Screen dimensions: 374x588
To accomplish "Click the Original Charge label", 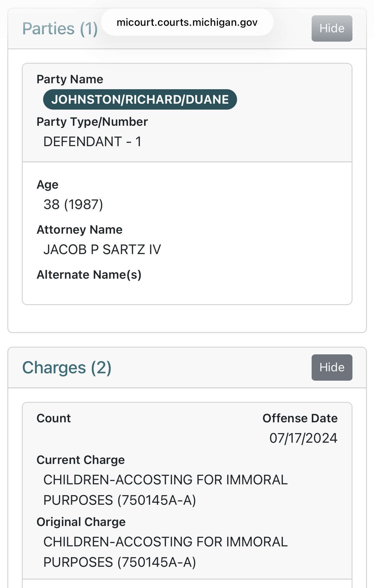I will point(81,522).
